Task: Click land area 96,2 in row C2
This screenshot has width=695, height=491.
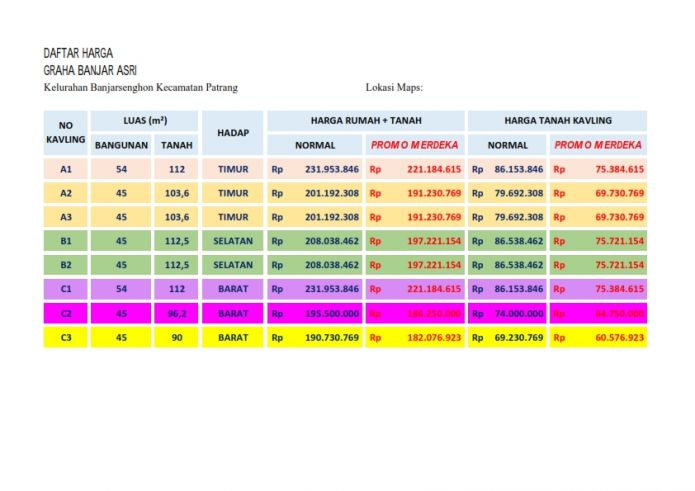Action: 177,314
